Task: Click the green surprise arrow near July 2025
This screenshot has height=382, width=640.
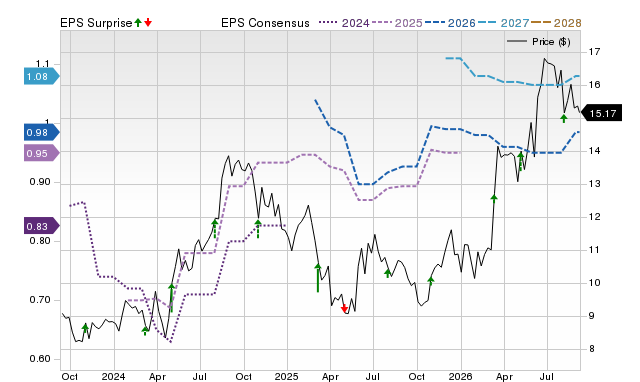Action: (387, 273)
